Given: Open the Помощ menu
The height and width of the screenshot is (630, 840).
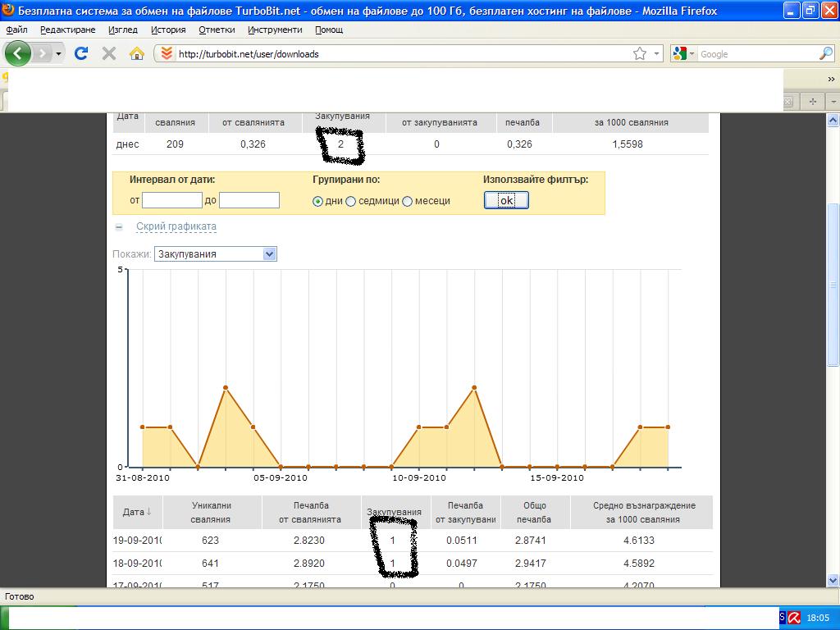Looking at the screenshot, I should [329, 30].
